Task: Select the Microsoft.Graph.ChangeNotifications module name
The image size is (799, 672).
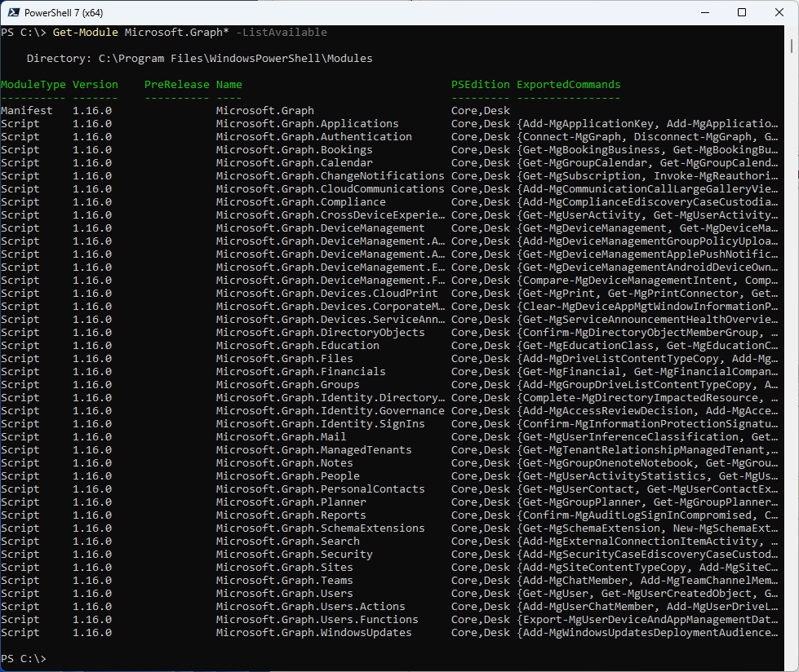Action: (x=331, y=176)
